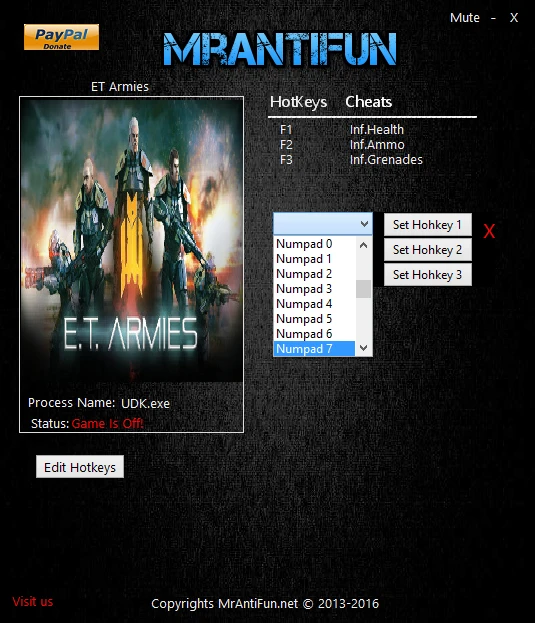Click the Cheats column header

click(x=369, y=102)
